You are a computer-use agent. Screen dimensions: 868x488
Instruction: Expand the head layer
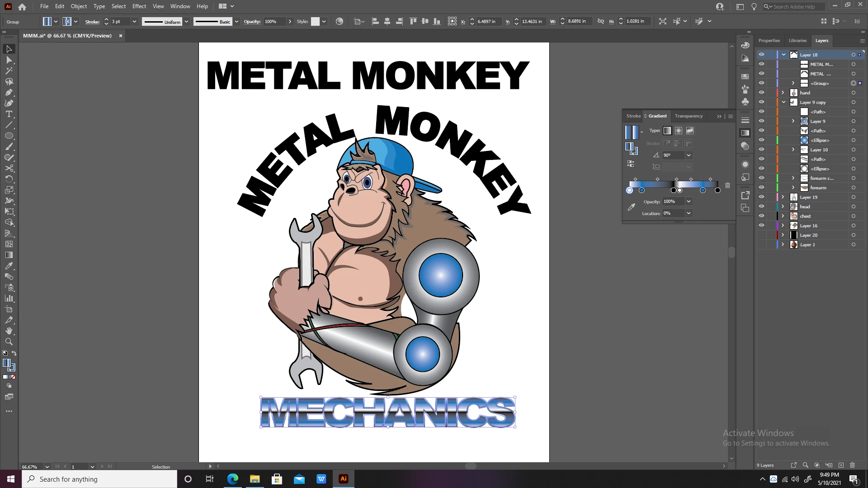(783, 206)
